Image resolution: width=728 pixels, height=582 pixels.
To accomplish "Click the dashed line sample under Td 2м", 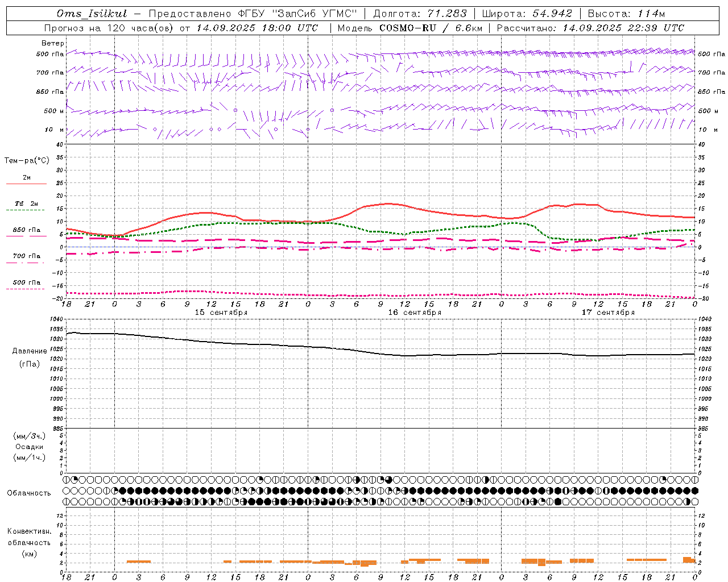I will [26, 210].
